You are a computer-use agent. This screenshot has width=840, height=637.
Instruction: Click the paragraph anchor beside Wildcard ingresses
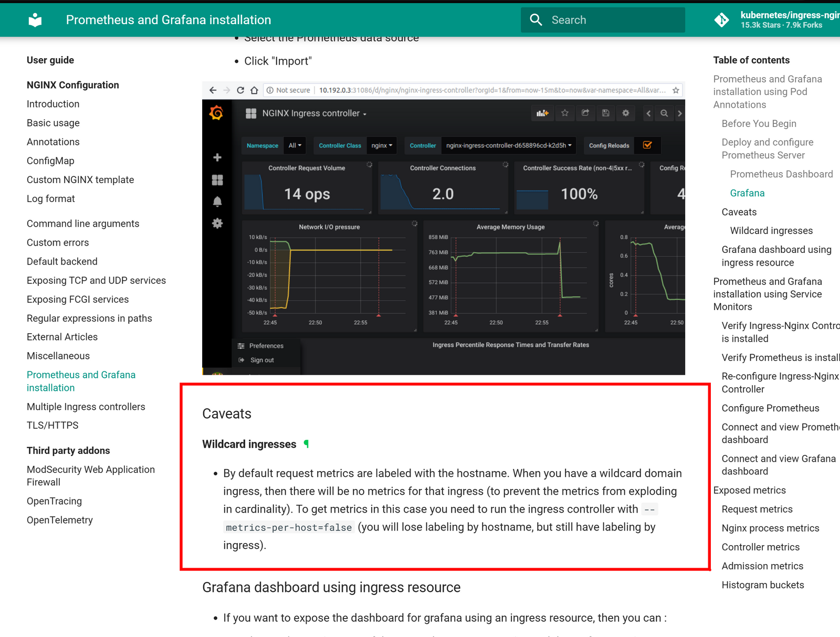coord(307,443)
